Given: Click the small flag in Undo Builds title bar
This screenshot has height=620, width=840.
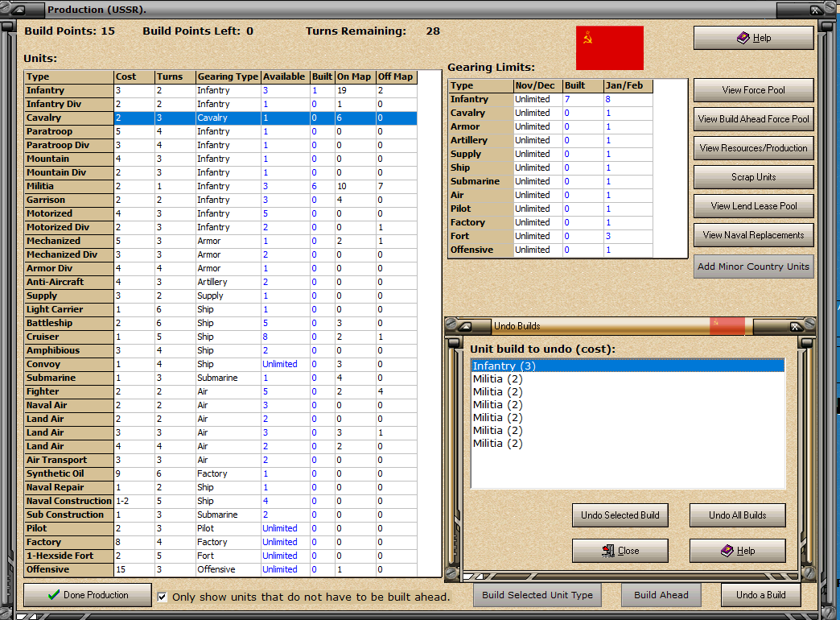Looking at the screenshot, I should tap(727, 326).
